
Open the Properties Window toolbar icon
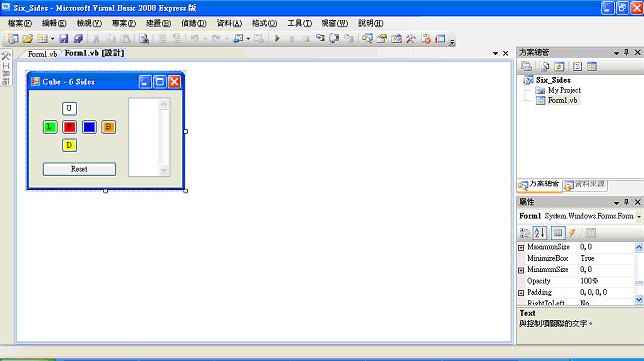tap(382, 39)
